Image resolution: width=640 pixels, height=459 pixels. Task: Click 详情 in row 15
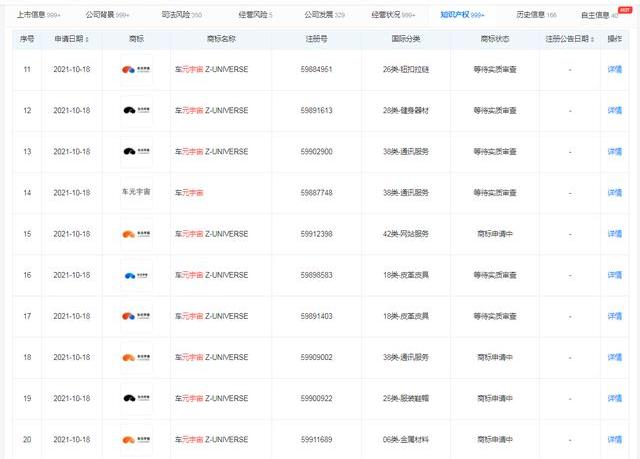coord(615,234)
